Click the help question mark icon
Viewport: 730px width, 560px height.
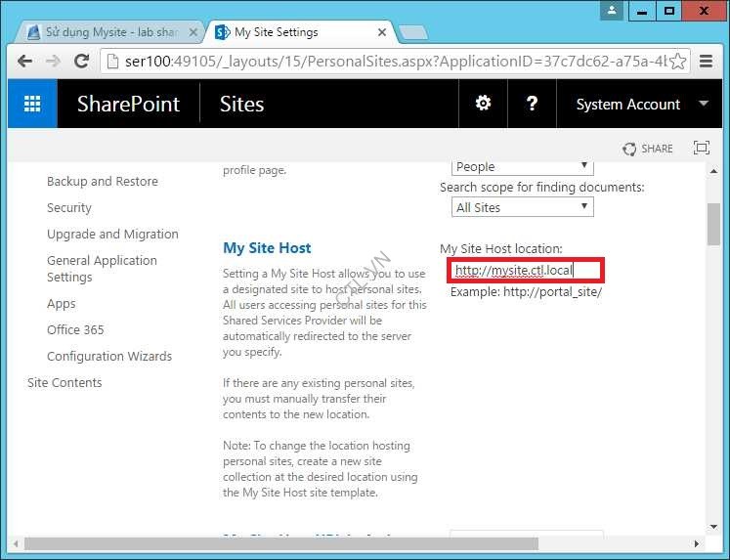(532, 104)
